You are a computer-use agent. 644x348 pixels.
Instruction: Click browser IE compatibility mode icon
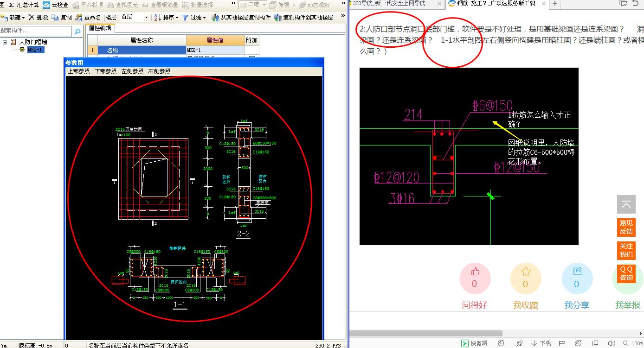578,343
